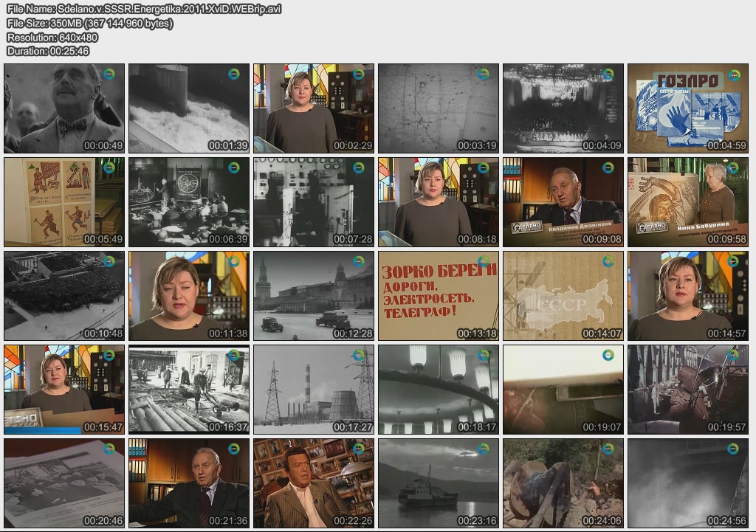The width and height of the screenshot is (756, 532).
Task: Open the ЗОРКО БЕРЕГИ poster thumbnail
Action: [x=438, y=295]
